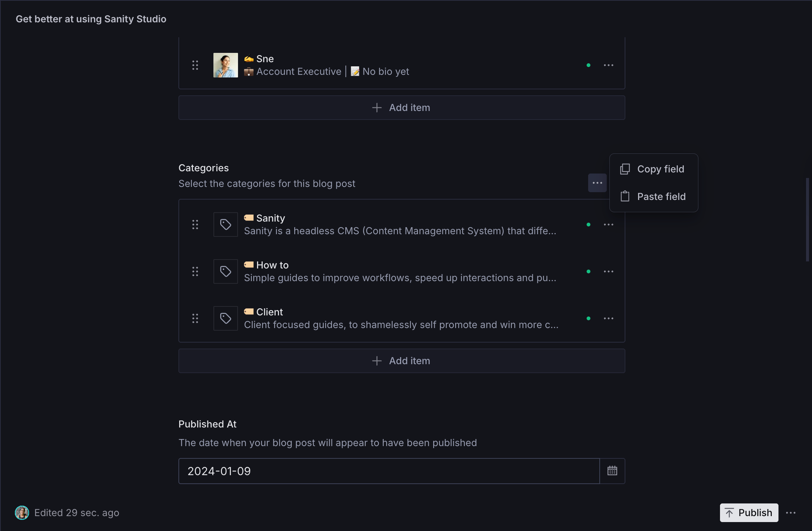Click the drag handle for Sne author

195,65
